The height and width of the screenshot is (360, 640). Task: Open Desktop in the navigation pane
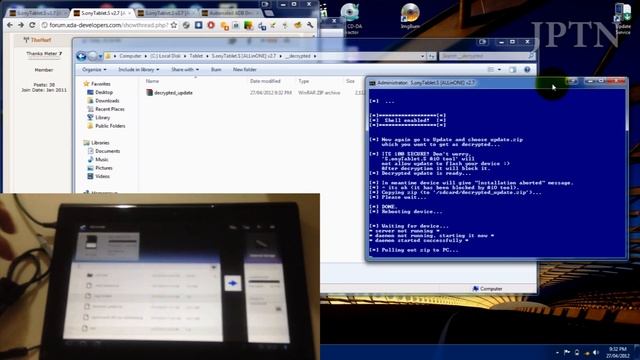pos(100,92)
